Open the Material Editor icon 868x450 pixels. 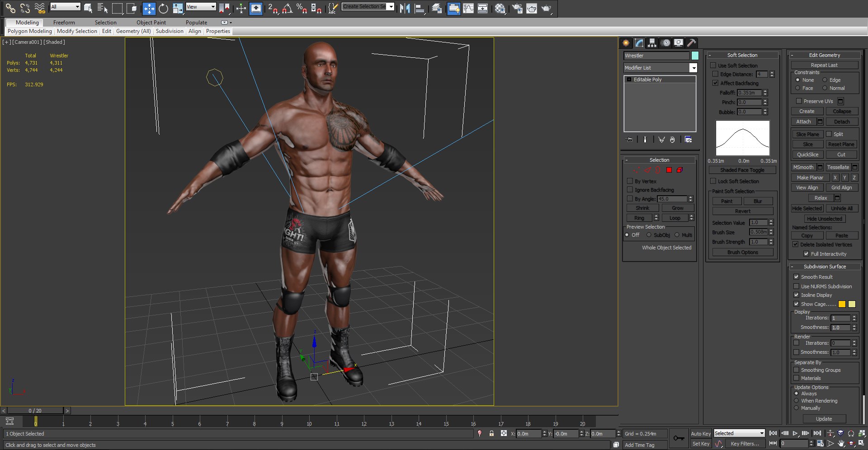500,8
